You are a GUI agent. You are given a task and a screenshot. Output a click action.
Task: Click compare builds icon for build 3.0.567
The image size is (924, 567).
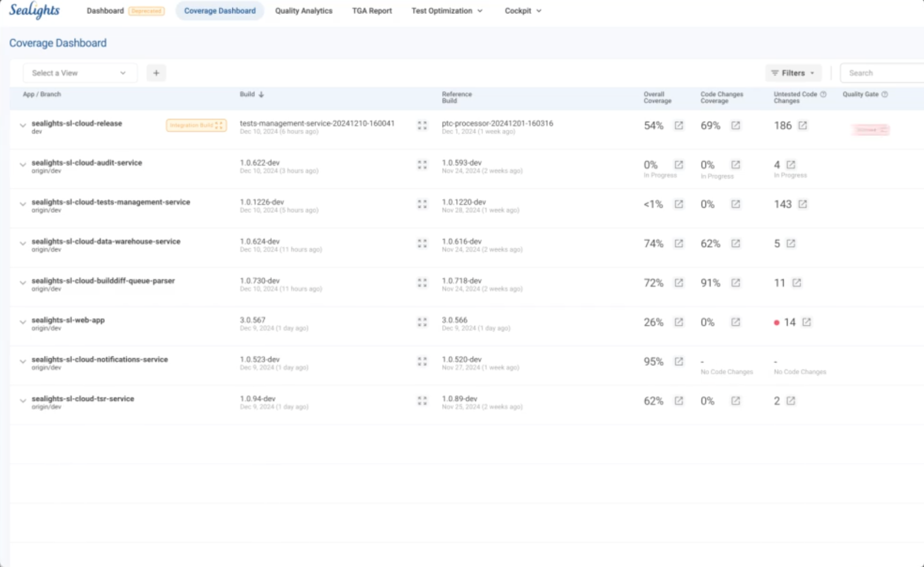[x=422, y=322]
